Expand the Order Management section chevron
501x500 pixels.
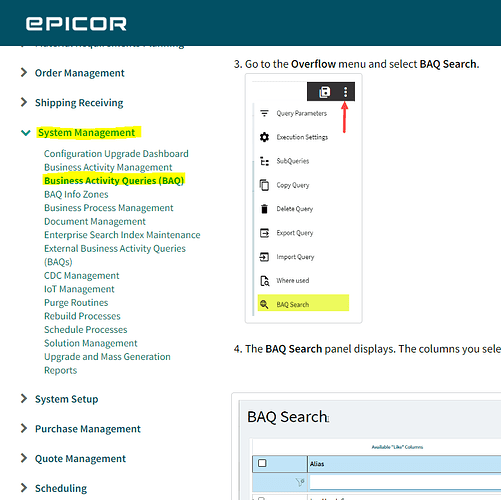click(x=24, y=72)
